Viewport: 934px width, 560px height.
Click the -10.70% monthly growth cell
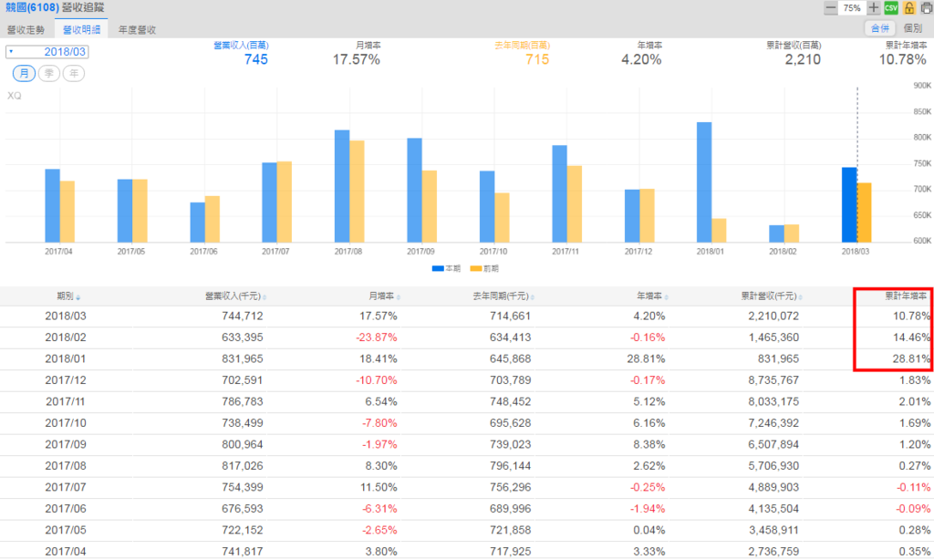coord(377,380)
